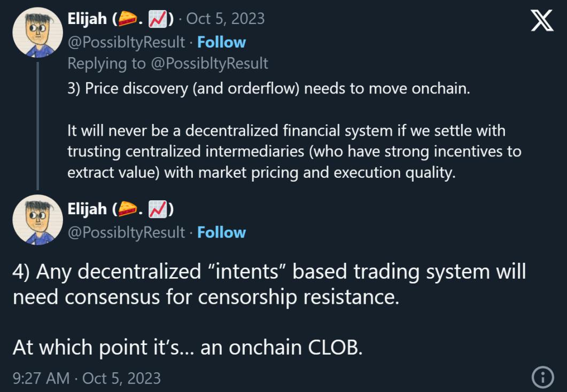Open the "9:27 AM · Oct 5, 2023" timestamp

click(x=86, y=378)
